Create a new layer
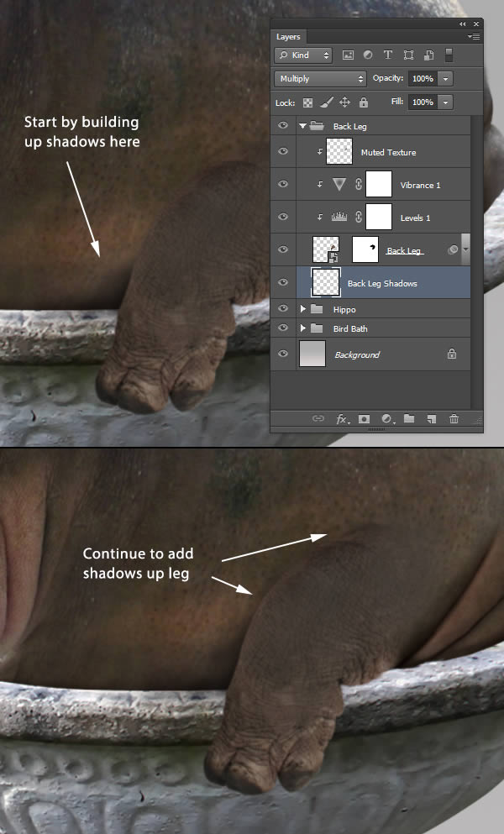The width and height of the screenshot is (504, 834). [x=432, y=419]
